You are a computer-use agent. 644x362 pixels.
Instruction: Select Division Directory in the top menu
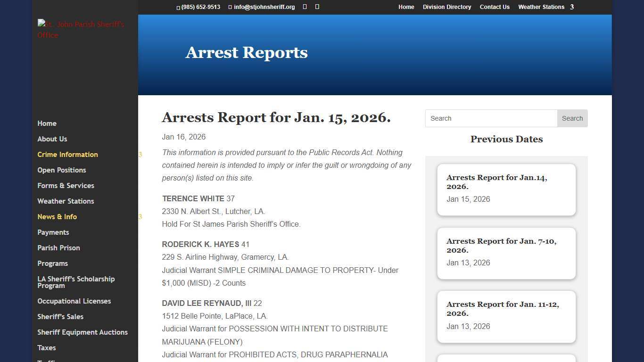[x=447, y=7]
